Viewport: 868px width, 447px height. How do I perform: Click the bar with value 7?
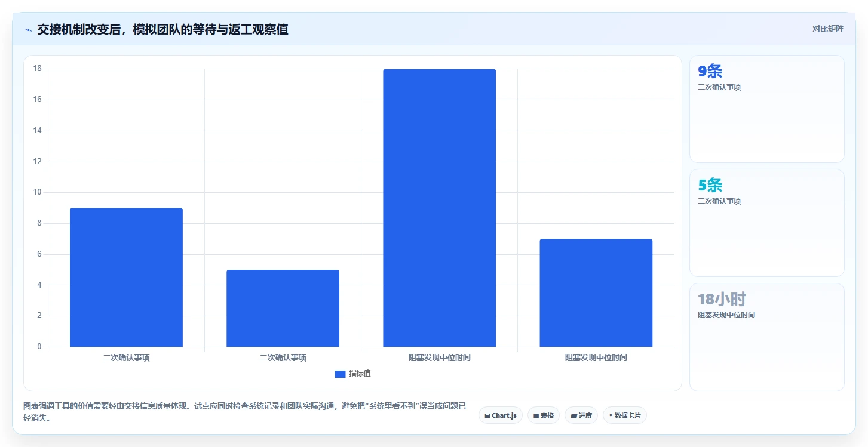pos(596,293)
